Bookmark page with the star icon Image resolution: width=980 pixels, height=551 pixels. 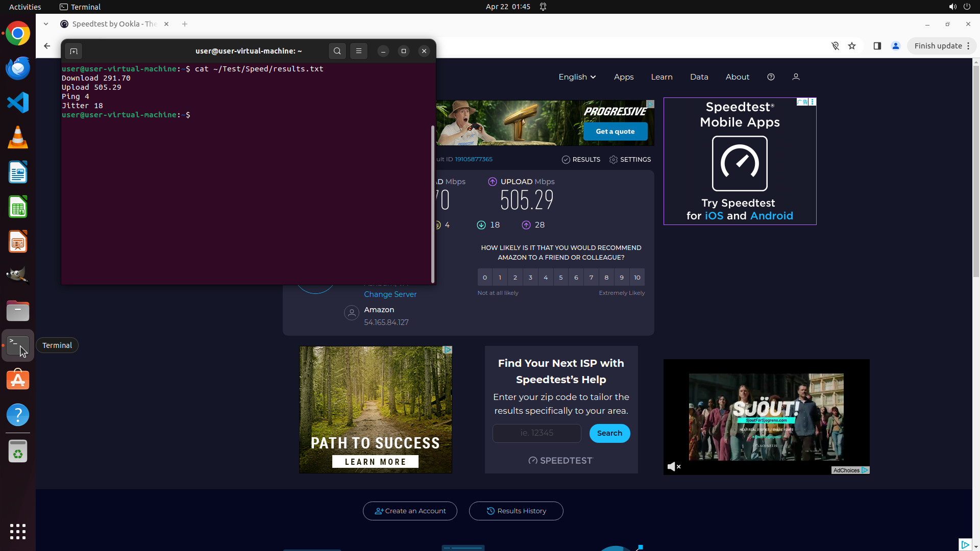(852, 46)
